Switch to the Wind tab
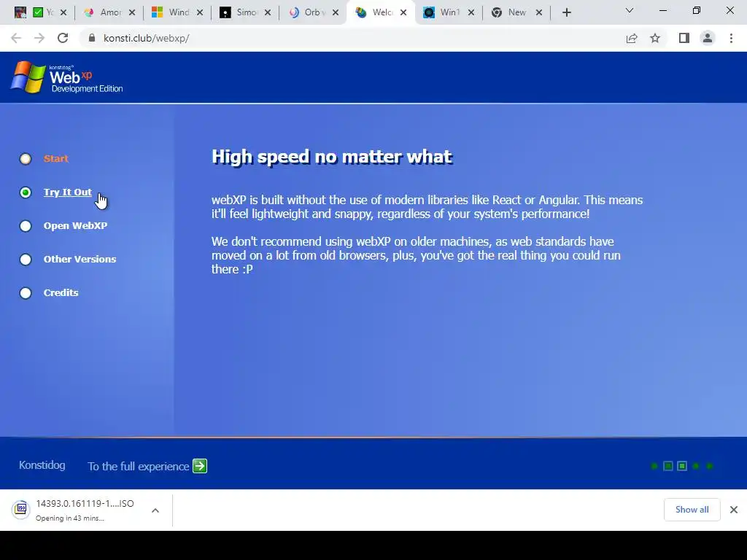The width and height of the screenshot is (747, 560). pyautogui.click(x=177, y=12)
